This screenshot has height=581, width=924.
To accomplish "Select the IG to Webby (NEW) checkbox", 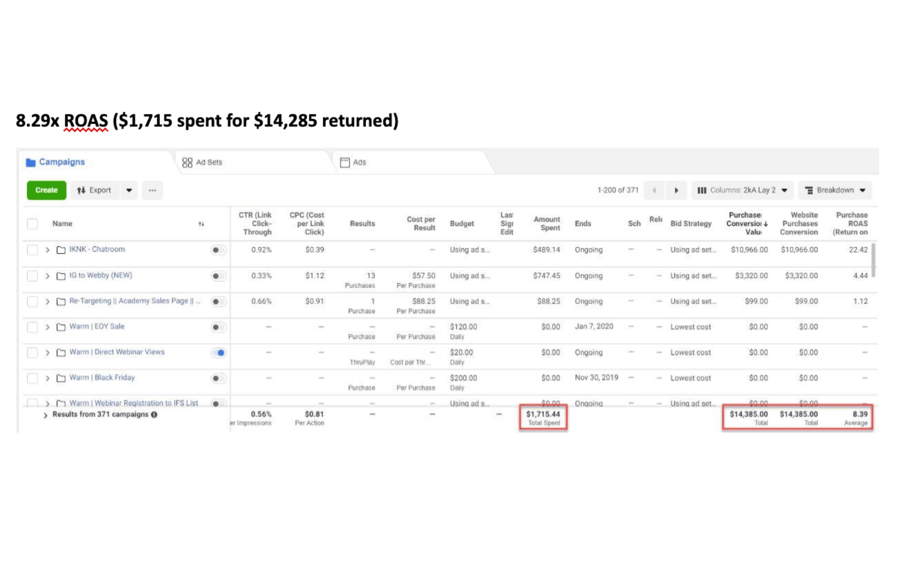I will tap(32, 276).
